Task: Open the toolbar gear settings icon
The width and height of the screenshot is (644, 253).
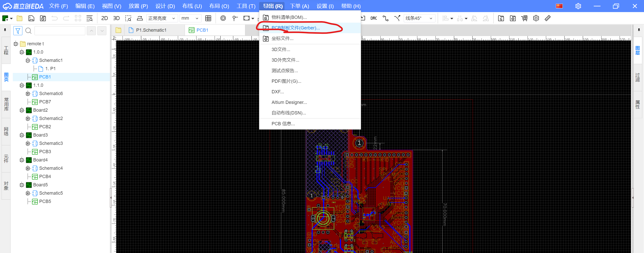Action: (536, 18)
